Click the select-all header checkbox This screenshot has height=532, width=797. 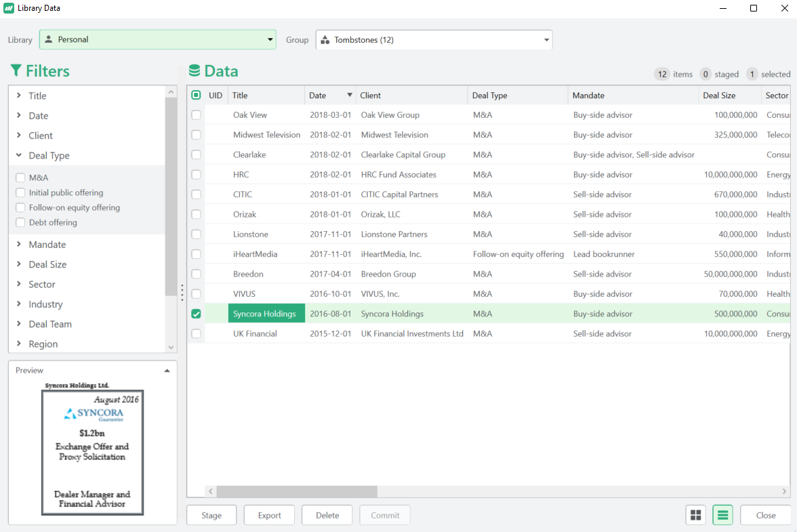[196, 96]
